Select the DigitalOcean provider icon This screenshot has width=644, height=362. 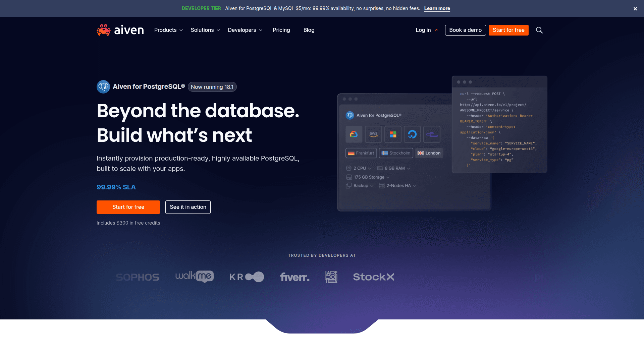point(412,134)
